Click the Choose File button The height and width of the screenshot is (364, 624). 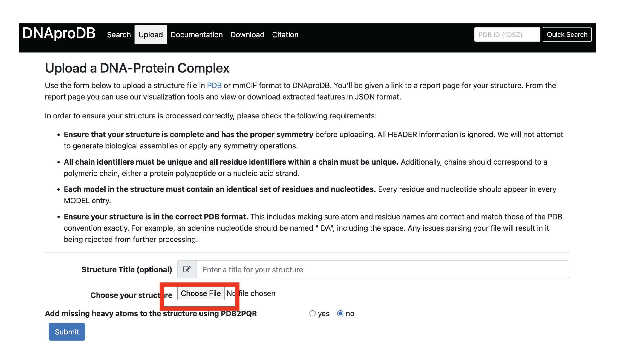pos(201,294)
